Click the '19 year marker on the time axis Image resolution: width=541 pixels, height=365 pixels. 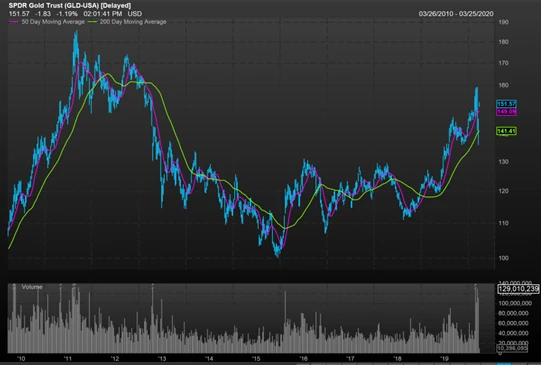pos(444,358)
